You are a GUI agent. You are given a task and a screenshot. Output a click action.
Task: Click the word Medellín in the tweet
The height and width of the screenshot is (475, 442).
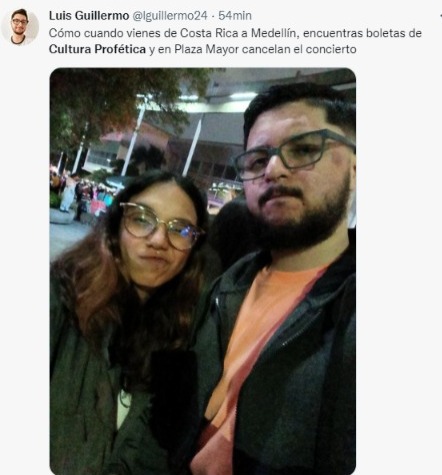tap(273, 33)
